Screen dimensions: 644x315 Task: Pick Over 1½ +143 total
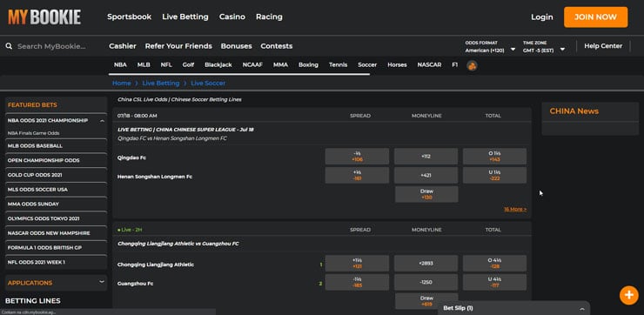point(494,157)
